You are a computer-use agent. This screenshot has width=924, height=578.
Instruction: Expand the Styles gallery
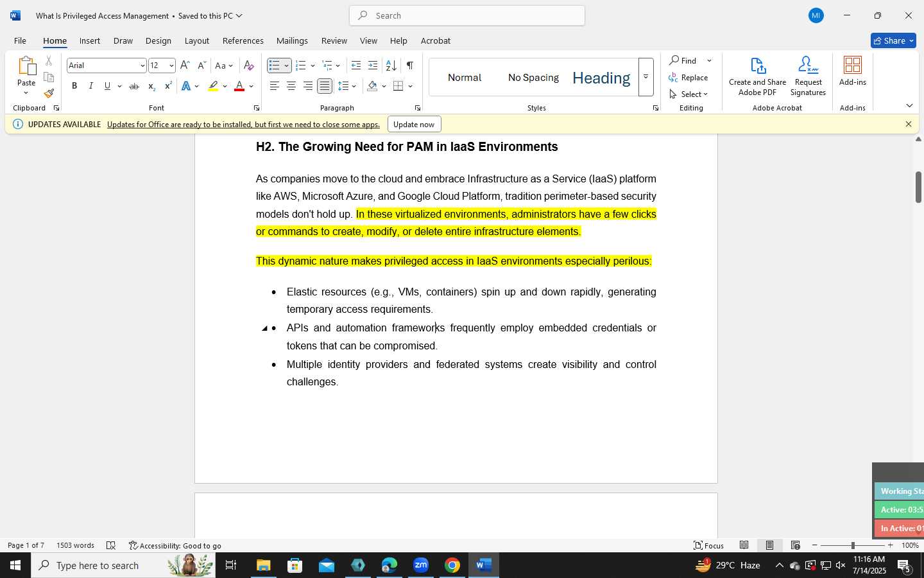click(646, 77)
